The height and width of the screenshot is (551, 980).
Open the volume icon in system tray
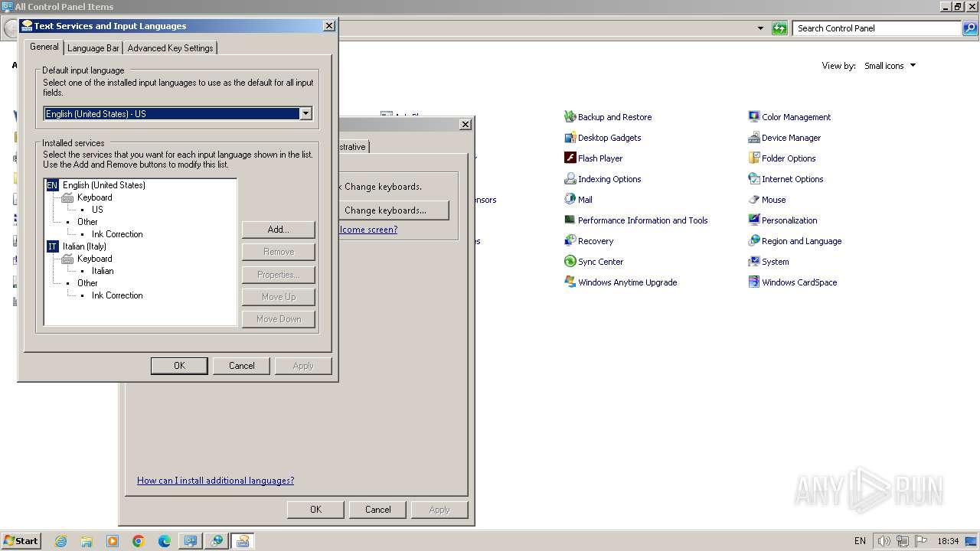pyautogui.click(x=884, y=541)
